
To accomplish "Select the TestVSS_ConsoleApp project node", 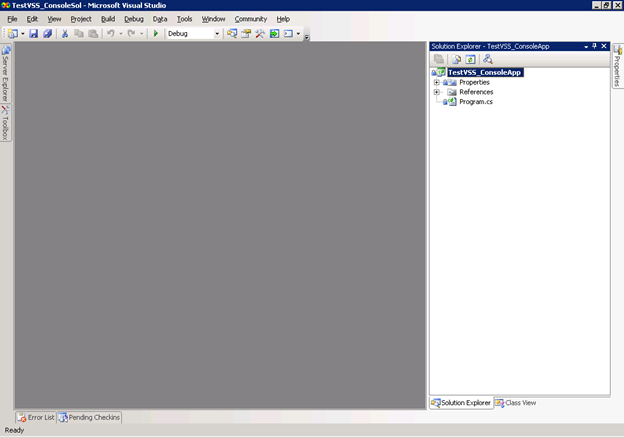I will pos(484,72).
